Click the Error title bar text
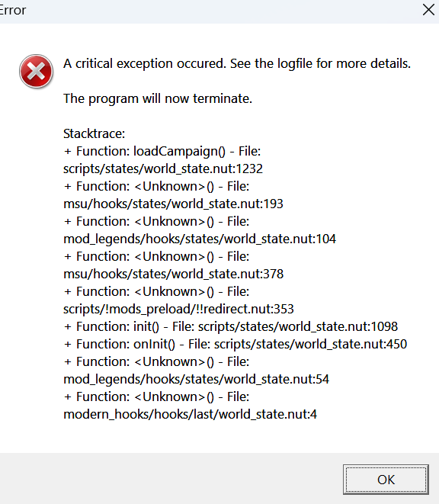 pyautogui.click(x=12, y=10)
